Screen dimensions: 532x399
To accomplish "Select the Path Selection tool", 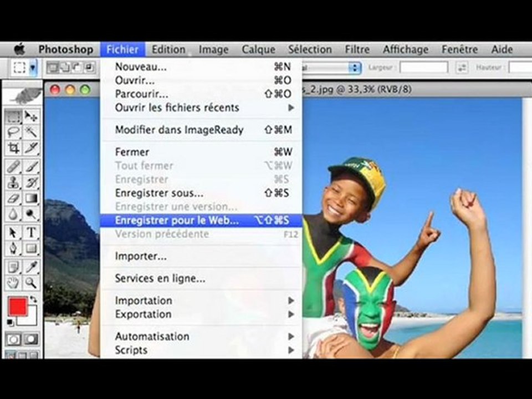I will [13, 233].
